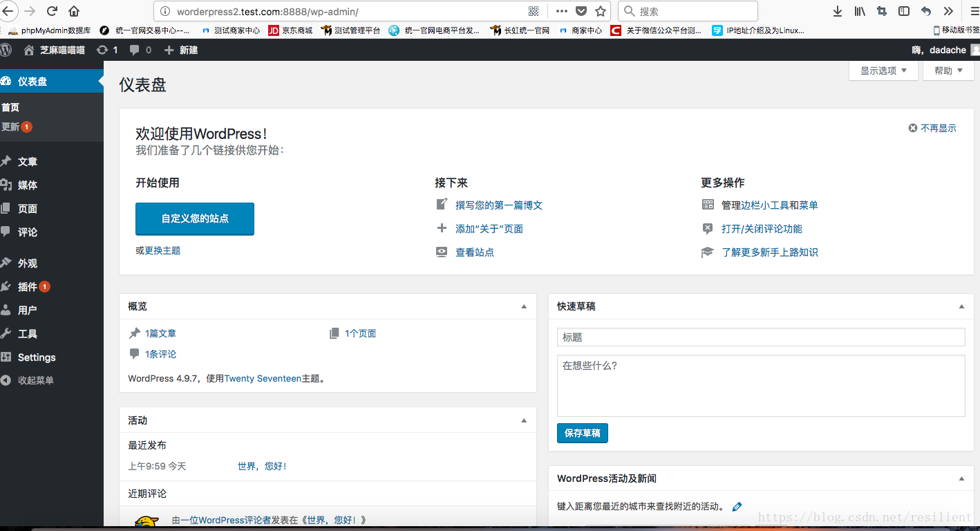This screenshot has height=531, width=980.
Task: Collapse the 快速草稿 panel
Action: click(961, 306)
